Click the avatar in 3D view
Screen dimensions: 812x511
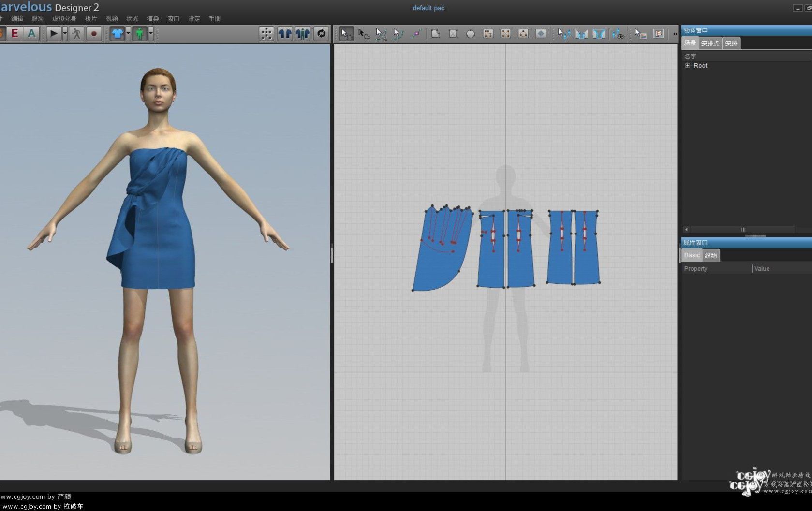[158, 261]
